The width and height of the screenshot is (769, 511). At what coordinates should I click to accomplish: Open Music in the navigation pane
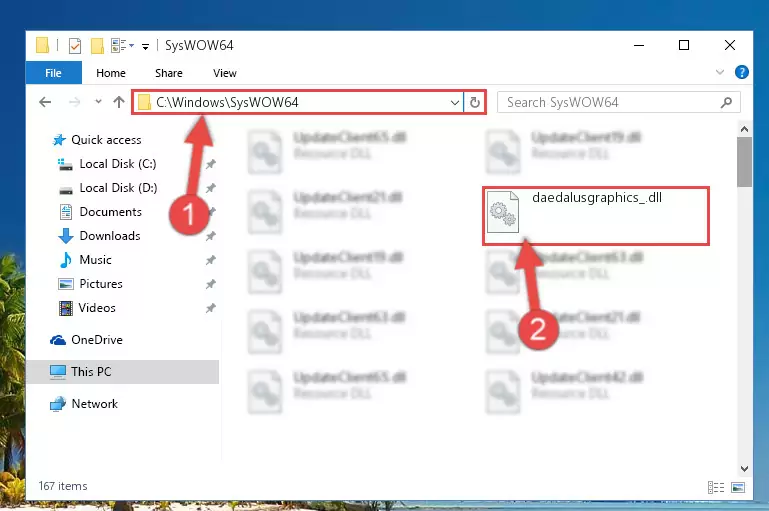(96, 260)
